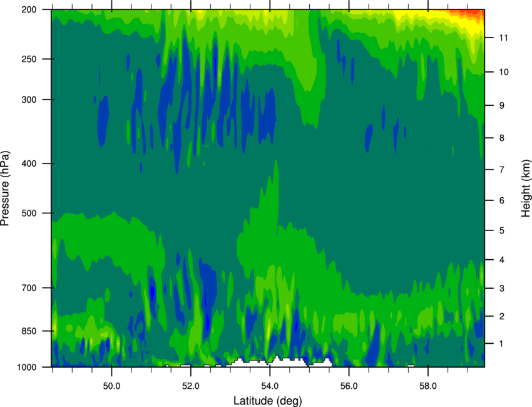The height and width of the screenshot is (407, 532).
Task: Click the 11 km height tick label
Action: pos(503,38)
